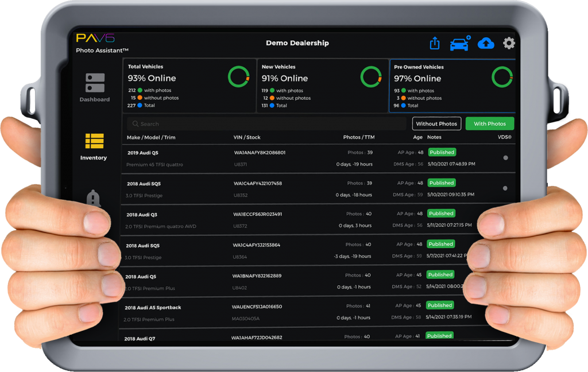Click the Total Vehicles online ring chart
The width and height of the screenshot is (588, 372).
[238, 77]
